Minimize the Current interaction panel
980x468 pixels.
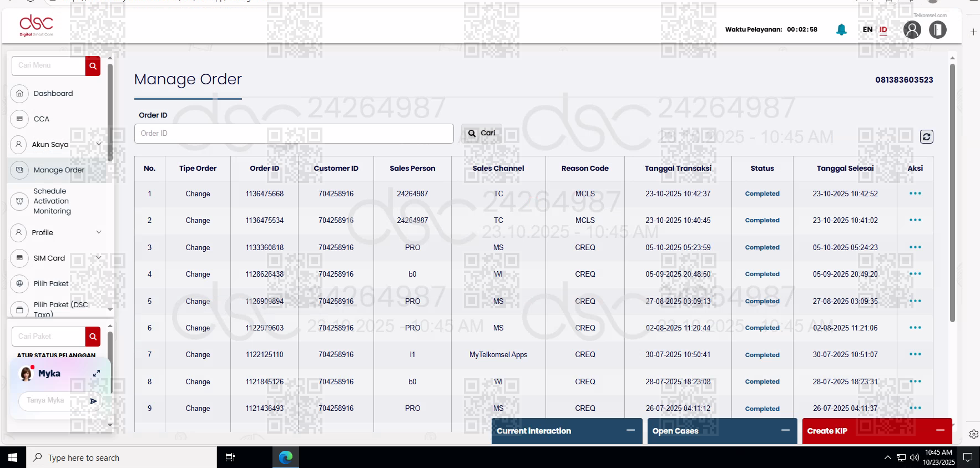[630, 430]
